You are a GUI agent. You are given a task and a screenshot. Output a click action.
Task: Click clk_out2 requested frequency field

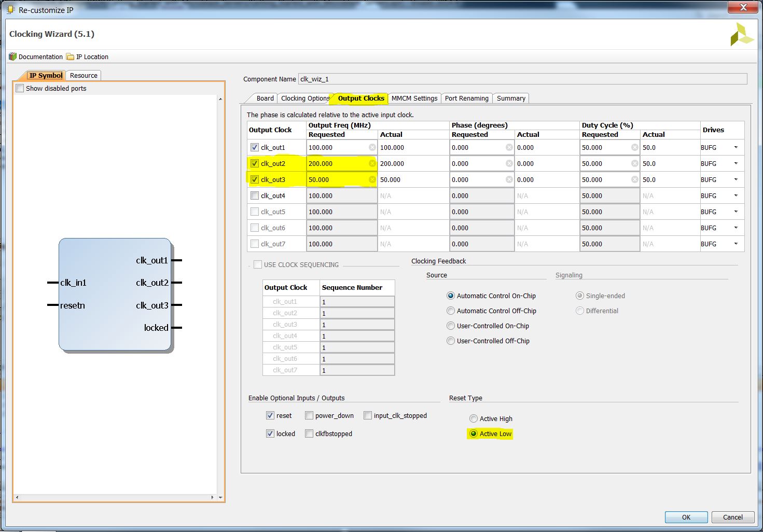click(x=342, y=163)
